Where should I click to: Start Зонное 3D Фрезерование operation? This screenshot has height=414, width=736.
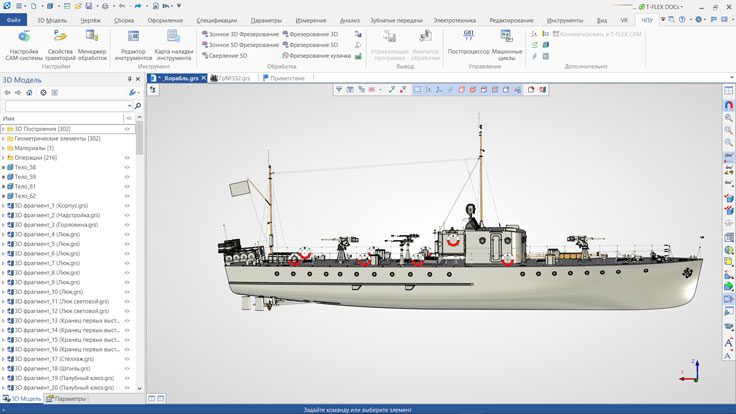[240, 34]
